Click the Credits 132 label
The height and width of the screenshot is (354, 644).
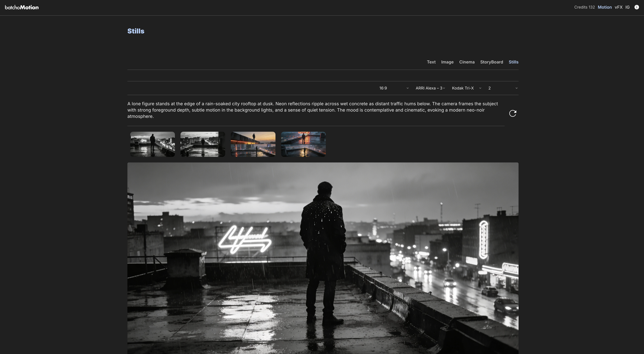coord(584,7)
